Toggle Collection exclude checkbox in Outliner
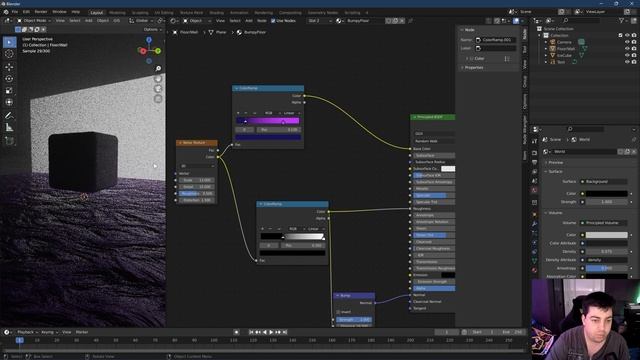The width and height of the screenshot is (640, 360). 621,36
